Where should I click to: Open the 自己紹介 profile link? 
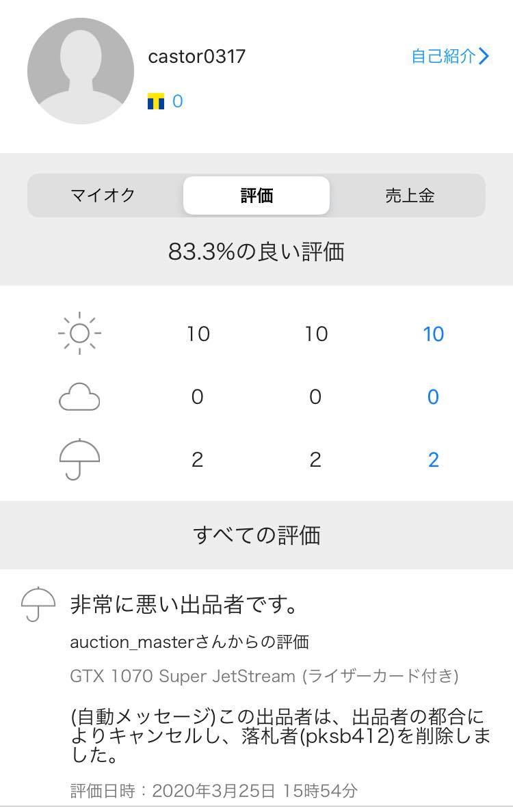click(443, 56)
